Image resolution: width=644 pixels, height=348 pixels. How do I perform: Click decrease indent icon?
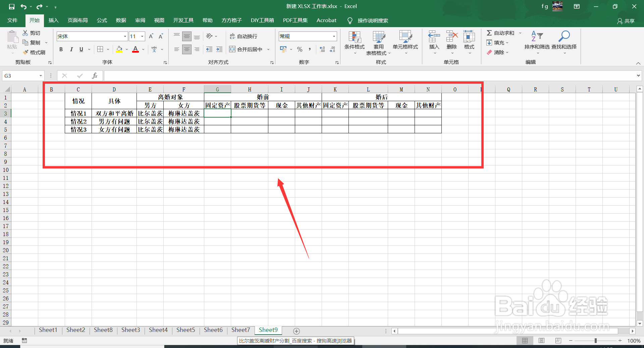pos(209,49)
